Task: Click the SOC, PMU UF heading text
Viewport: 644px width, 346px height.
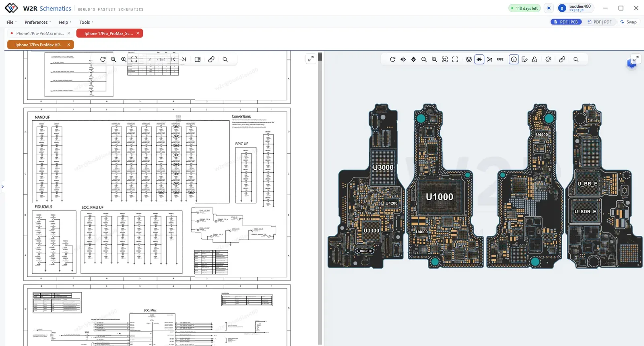Action: click(93, 208)
